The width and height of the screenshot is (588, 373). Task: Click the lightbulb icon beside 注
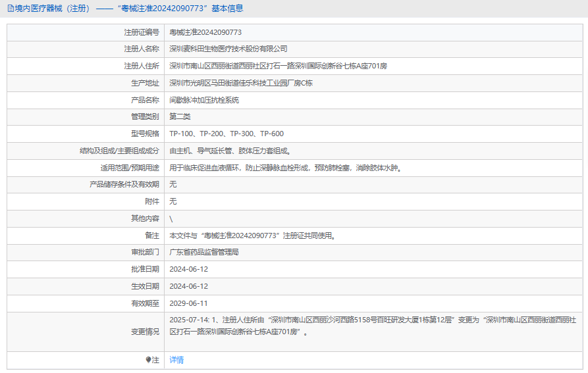[149, 360]
